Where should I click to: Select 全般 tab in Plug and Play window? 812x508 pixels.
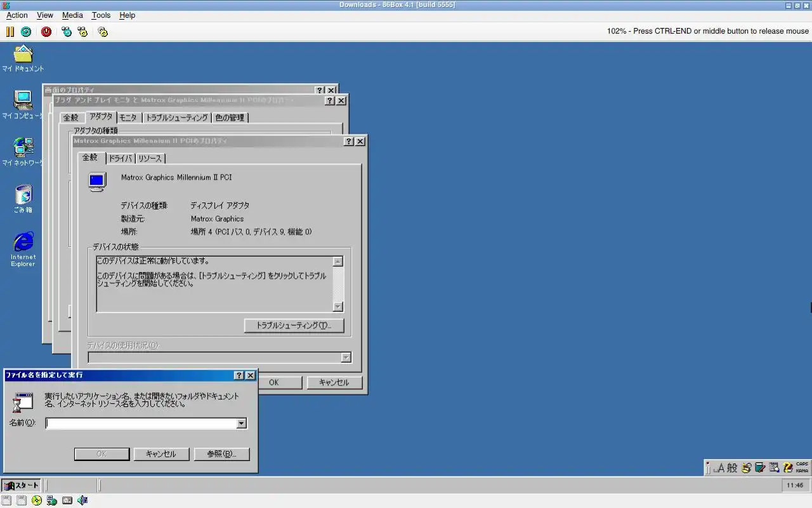(71, 117)
